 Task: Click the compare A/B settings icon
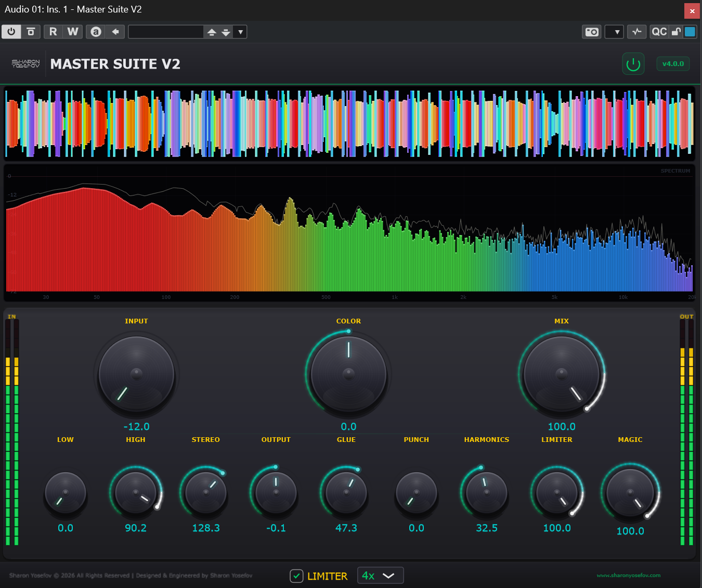[31, 32]
